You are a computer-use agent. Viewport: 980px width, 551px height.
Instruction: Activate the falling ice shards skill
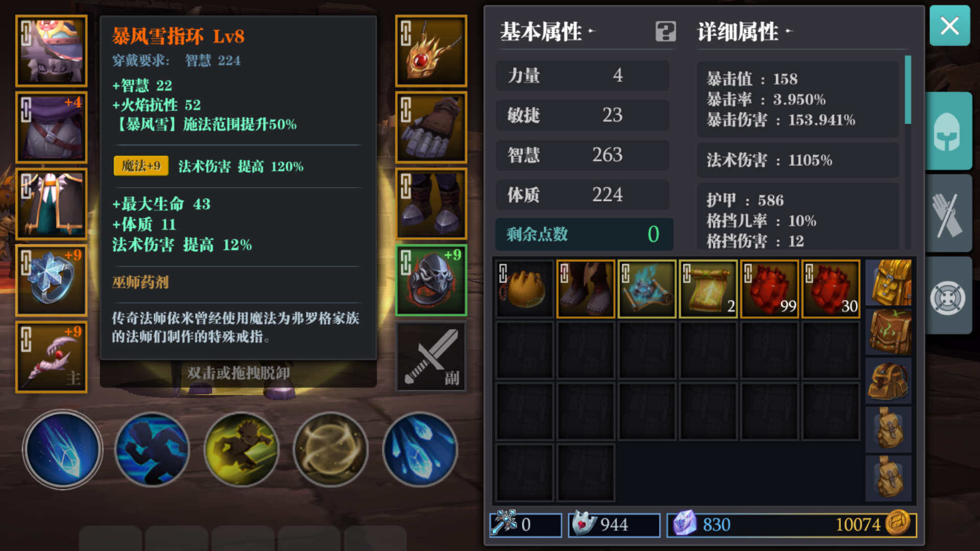(x=420, y=449)
